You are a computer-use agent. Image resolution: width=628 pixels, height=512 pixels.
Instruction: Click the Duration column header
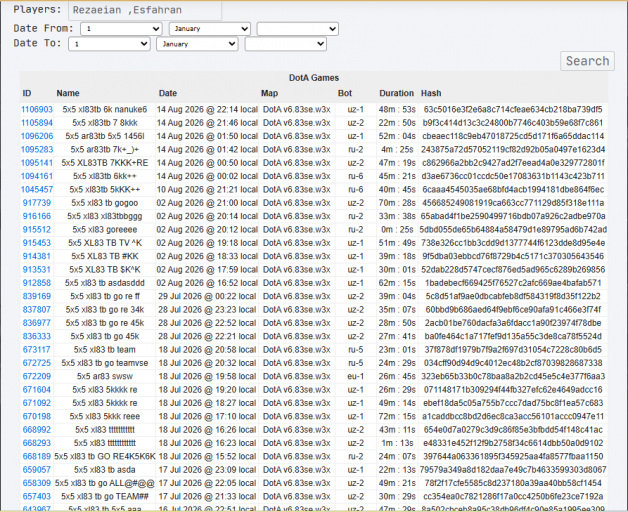tap(397, 93)
